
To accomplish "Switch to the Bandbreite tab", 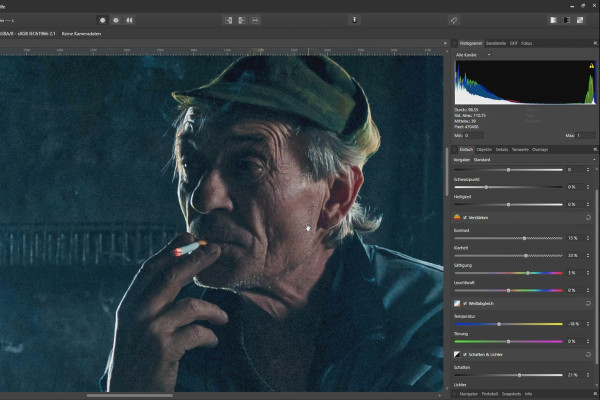I will (x=496, y=43).
